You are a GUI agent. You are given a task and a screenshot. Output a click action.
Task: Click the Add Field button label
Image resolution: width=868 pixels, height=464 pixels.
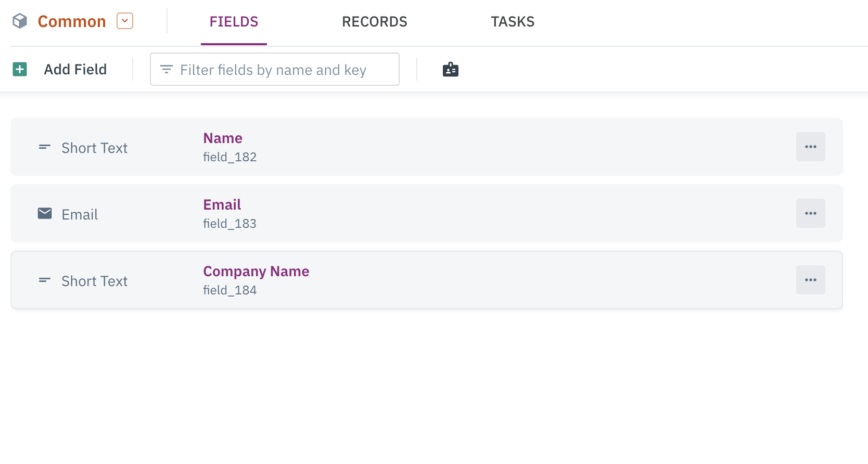(75, 69)
